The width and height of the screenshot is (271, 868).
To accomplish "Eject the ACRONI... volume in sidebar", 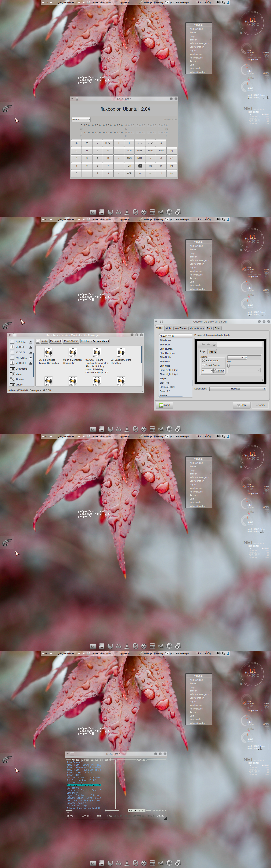I will pyautogui.click(x=31, y=358).
